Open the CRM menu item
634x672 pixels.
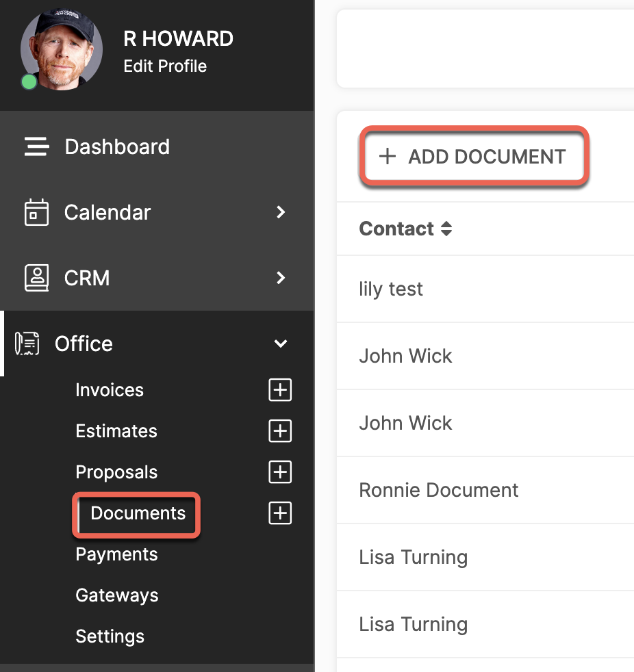pyautogui.click(x=87, y=278)
